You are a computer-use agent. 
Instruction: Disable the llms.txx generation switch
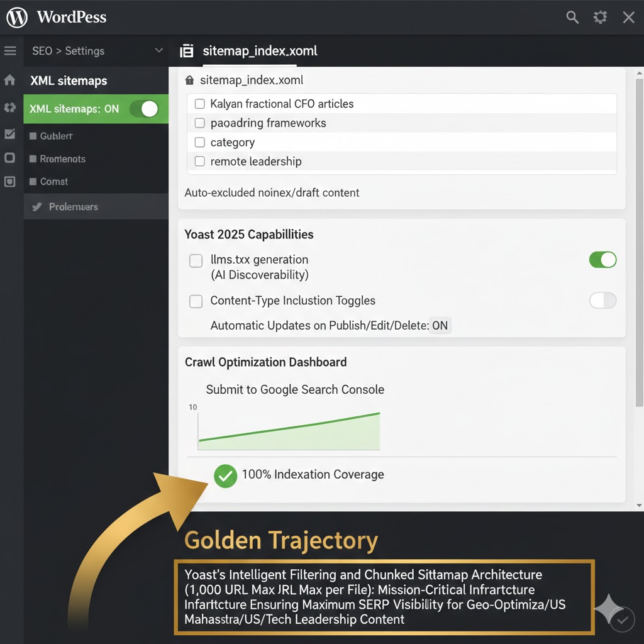point(602,260)
